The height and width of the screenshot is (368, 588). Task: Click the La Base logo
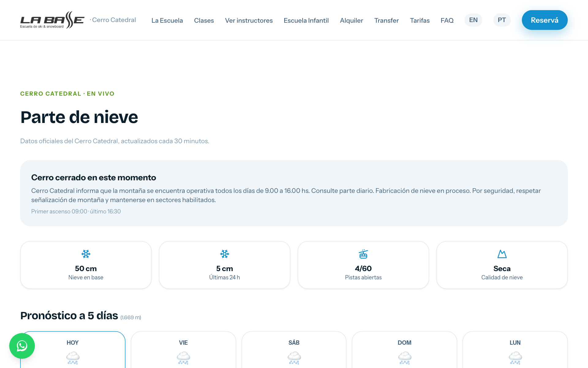click(52, 20)
